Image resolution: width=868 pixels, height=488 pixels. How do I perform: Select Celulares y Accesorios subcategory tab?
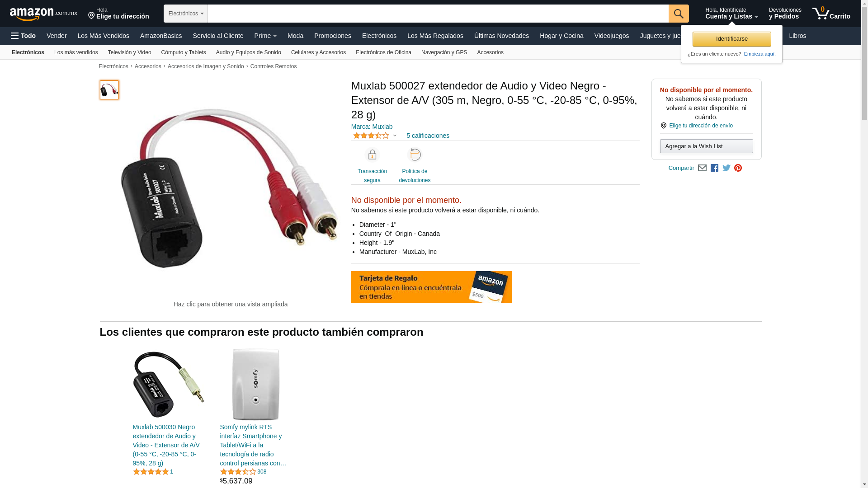pyautogui.click(x=318, y=52)
